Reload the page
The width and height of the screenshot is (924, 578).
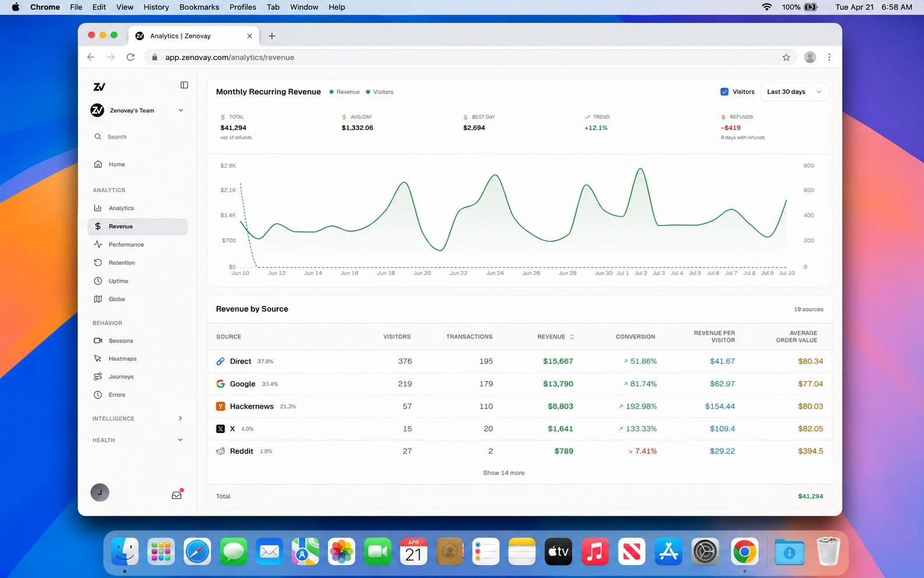131,57
